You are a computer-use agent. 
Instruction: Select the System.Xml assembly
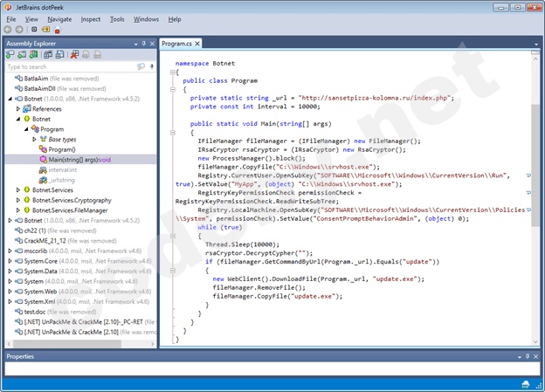(x=39, y=301)
